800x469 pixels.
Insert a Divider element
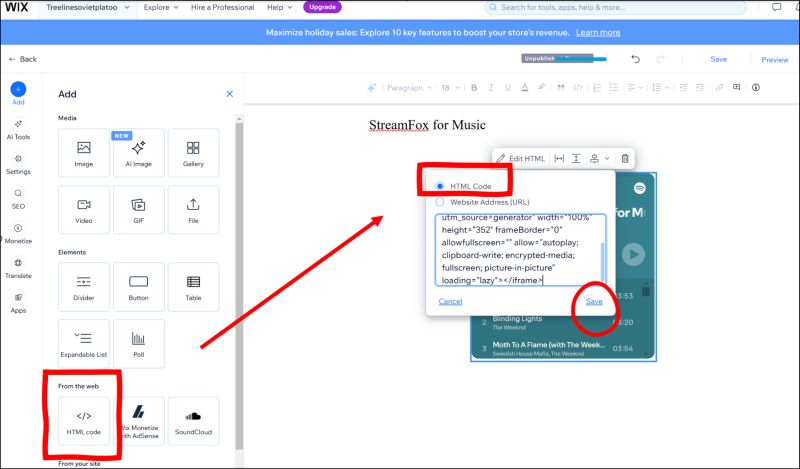pyautogui.click(x=84, y=287)
